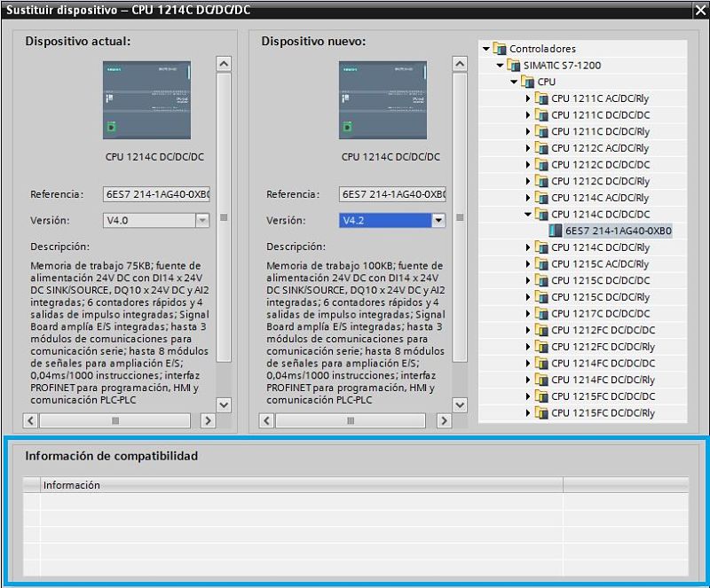This screenshot has height=588, width=710.
Task: Click the CPU 1214FC DC/DC/Rly folder icon
Action: (x=541, y=380)
